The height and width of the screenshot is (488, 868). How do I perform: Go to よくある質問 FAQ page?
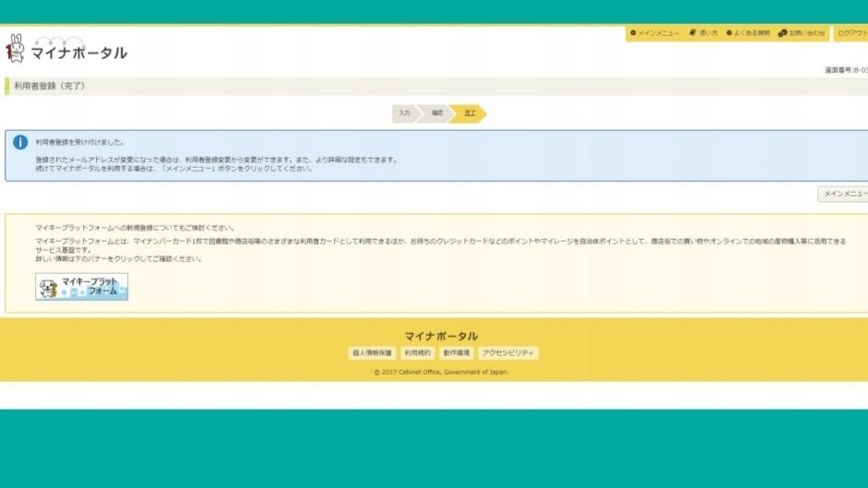click(747, 33)
